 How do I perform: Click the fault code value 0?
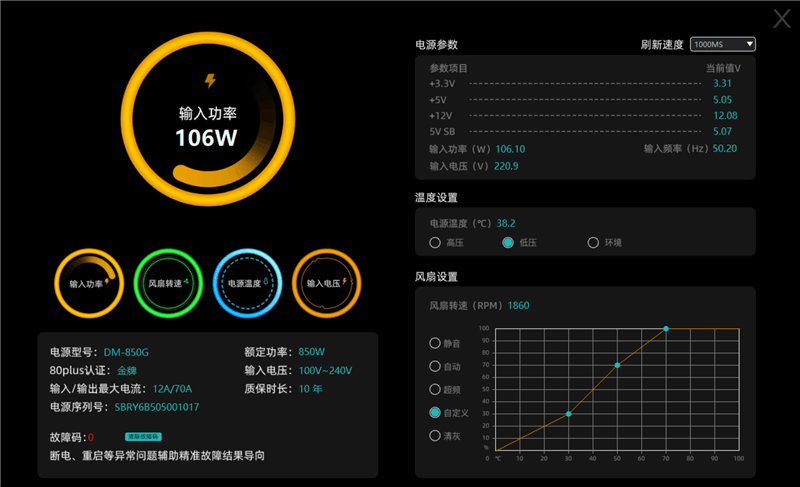[x=91, y=438]
